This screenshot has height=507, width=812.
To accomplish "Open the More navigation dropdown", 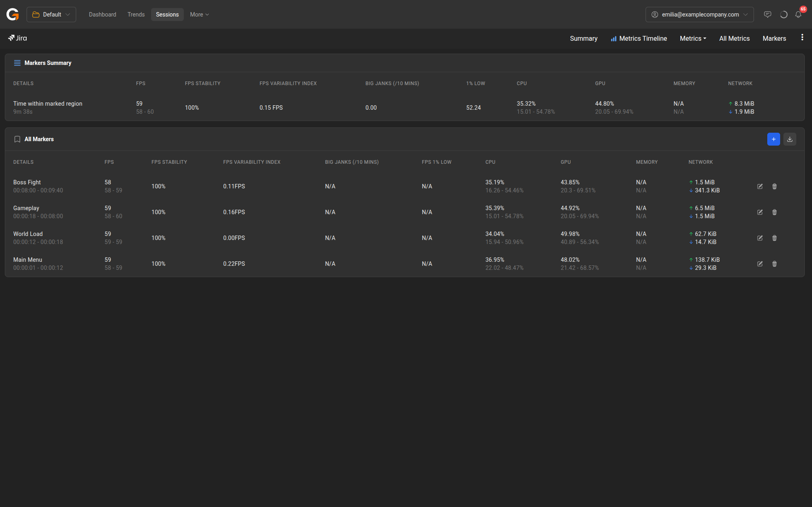I will click(x=199, y=15).
